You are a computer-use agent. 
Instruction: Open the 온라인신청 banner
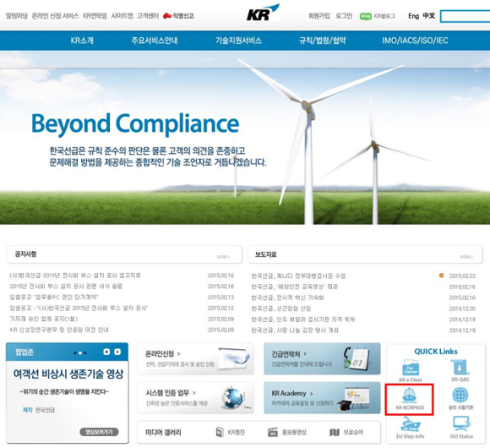[195, 358]
